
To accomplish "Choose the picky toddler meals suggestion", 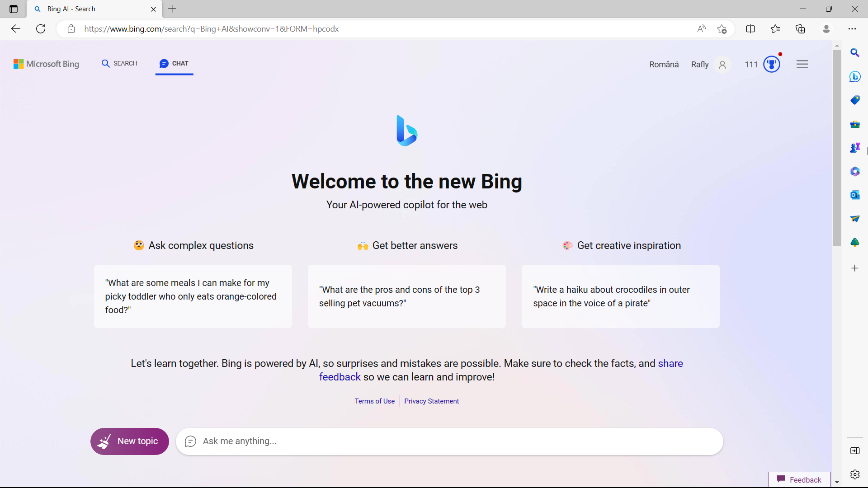I will click(x=193, y=296).
